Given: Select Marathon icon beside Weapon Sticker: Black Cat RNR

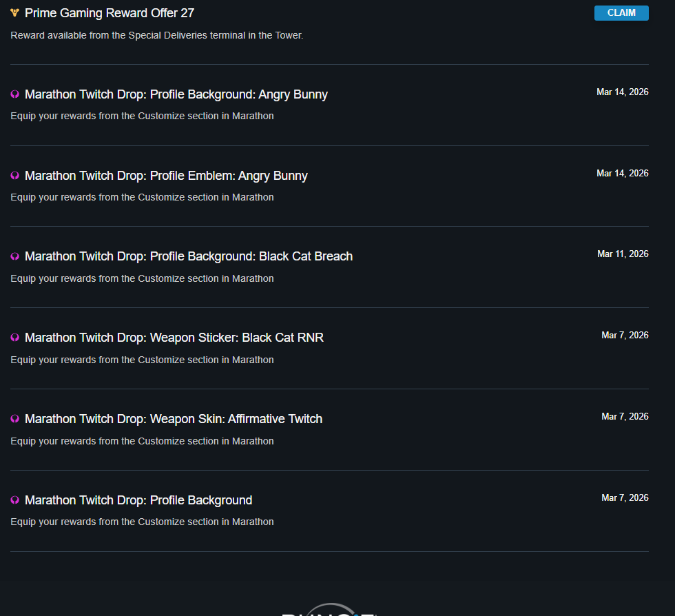Looking at the screenshot, I should coord(15,338).
